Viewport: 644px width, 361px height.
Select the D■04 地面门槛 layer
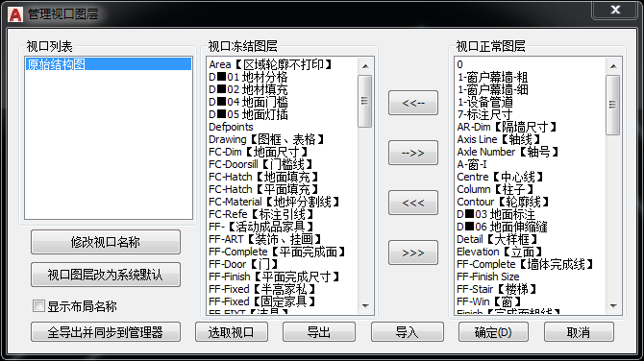248,102
